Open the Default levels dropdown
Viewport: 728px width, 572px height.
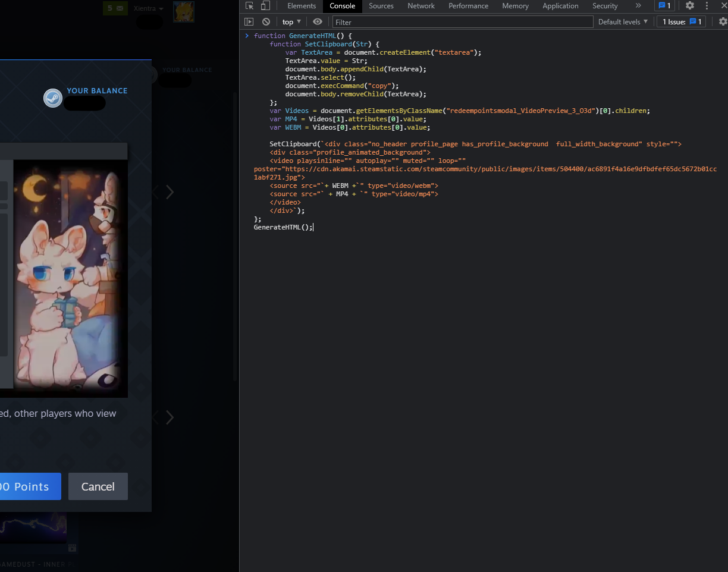[623, 21]
